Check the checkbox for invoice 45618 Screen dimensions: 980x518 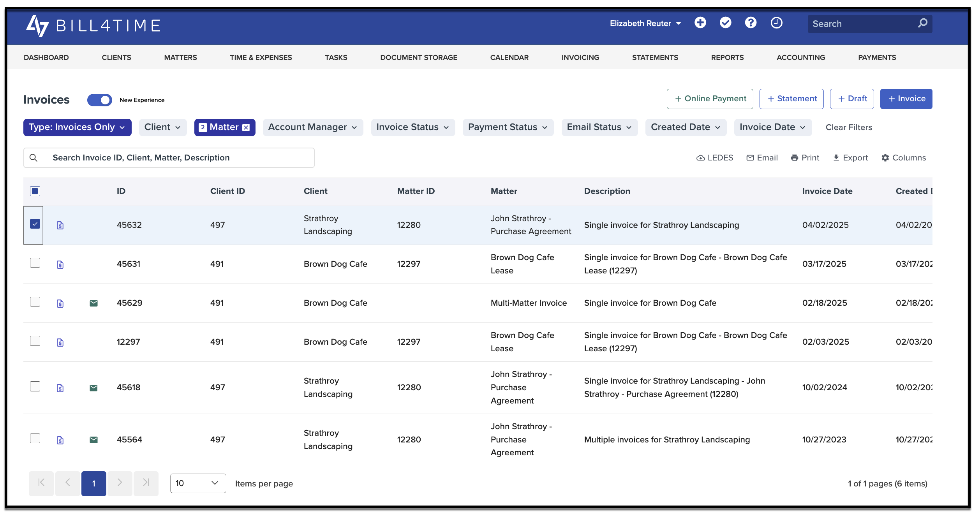tap(35, 386)
